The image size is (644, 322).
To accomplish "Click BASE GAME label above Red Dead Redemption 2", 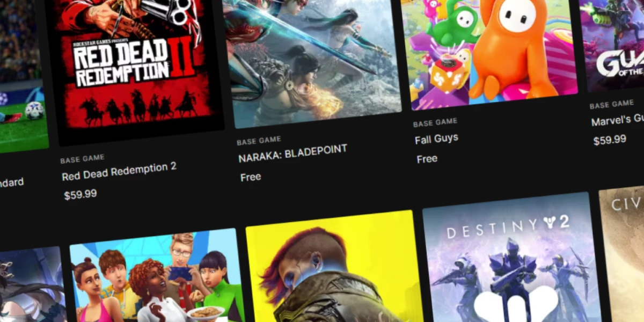I will coord(82,159).
